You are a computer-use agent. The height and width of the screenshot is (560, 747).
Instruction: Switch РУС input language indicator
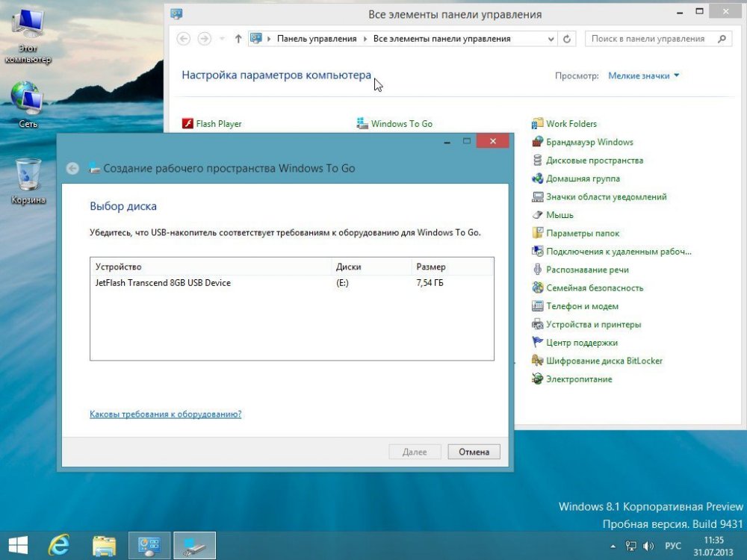coord(673,547)
